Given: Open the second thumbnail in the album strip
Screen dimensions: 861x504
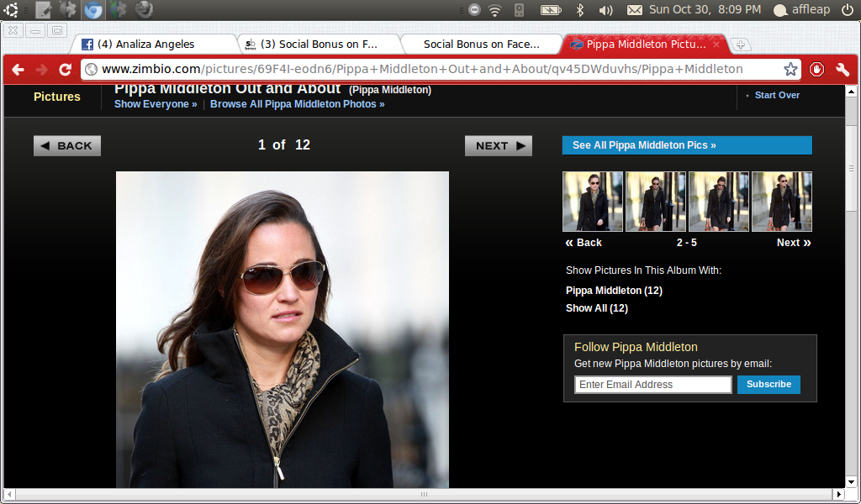Looking at the screenshot, I should click(656, 202).
